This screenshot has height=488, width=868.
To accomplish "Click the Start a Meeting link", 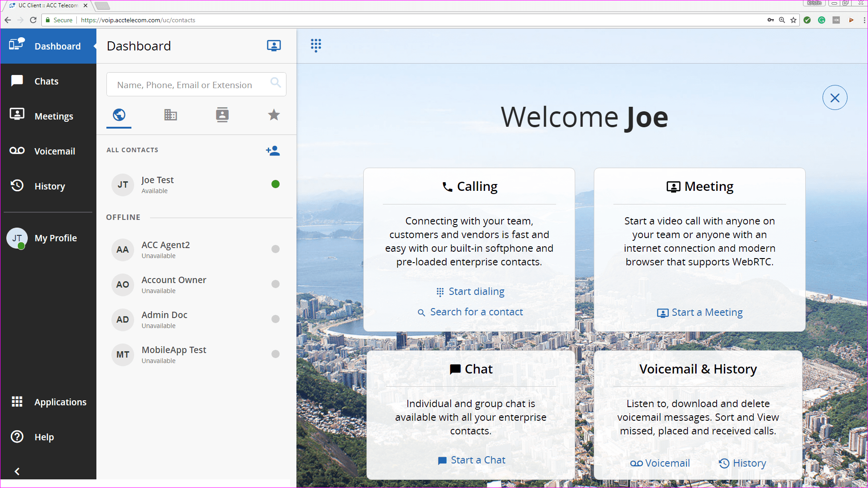I will coord(700,313).
